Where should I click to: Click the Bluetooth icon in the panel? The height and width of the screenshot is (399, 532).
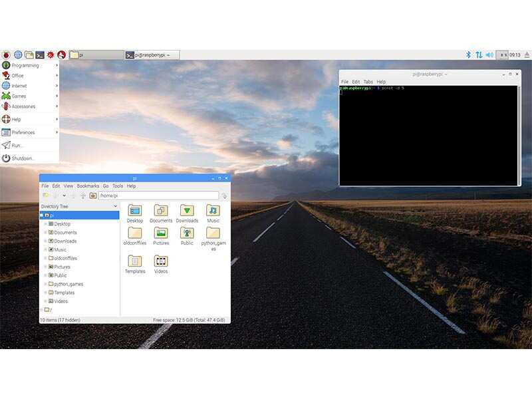click(x=468, y=55)
